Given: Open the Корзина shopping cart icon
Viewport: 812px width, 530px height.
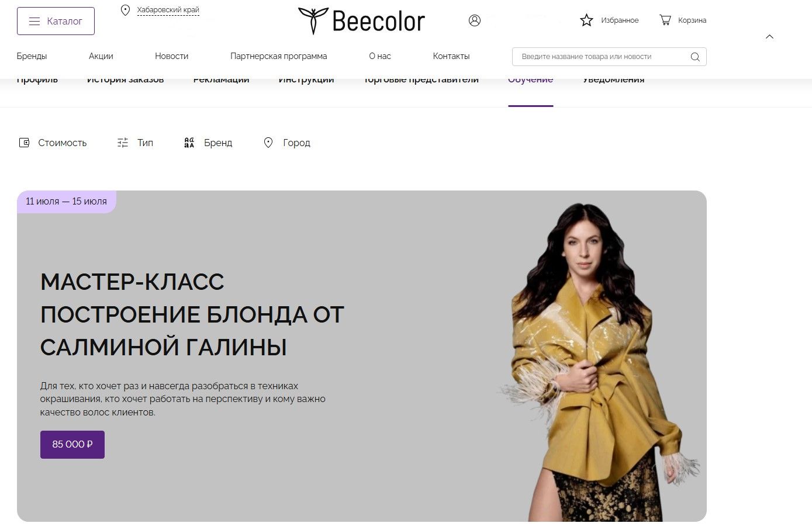Looking at the screenshot, I should pos(665,20).
